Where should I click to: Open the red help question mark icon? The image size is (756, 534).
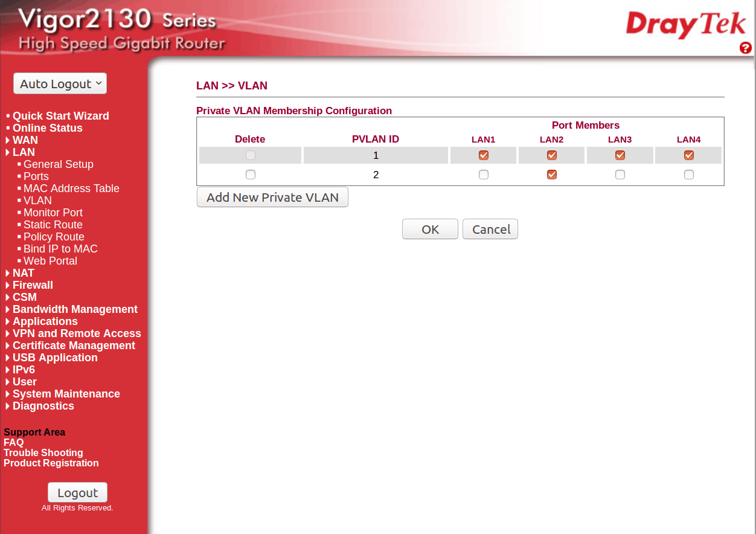[746, 48]
